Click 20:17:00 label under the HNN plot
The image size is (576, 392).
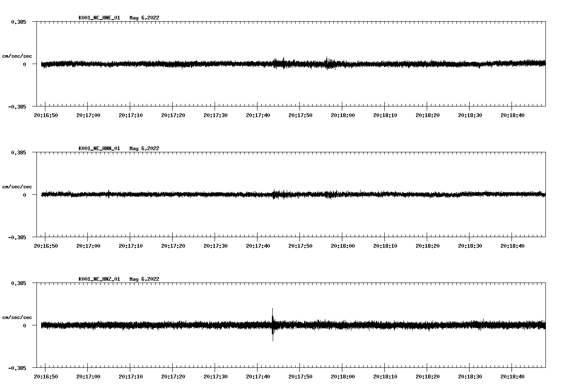tap(88, 246)
